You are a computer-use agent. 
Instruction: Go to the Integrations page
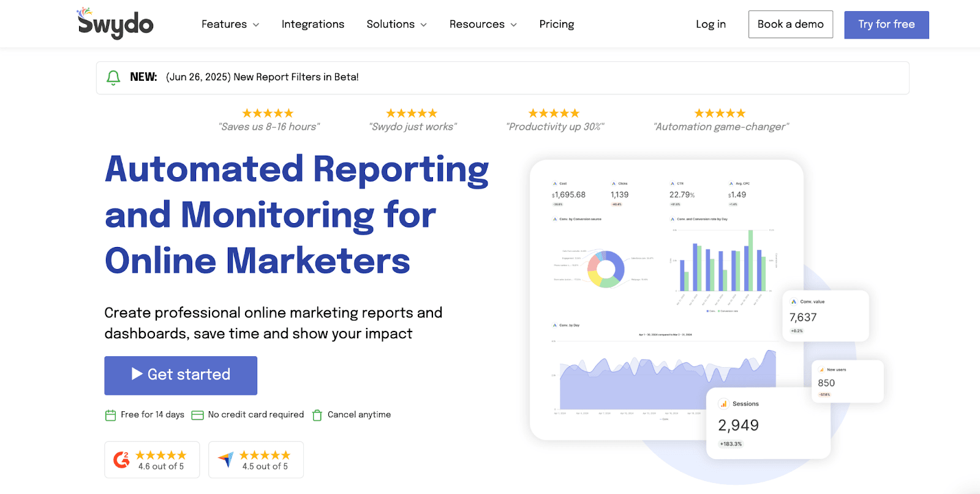tap(313, 25)
